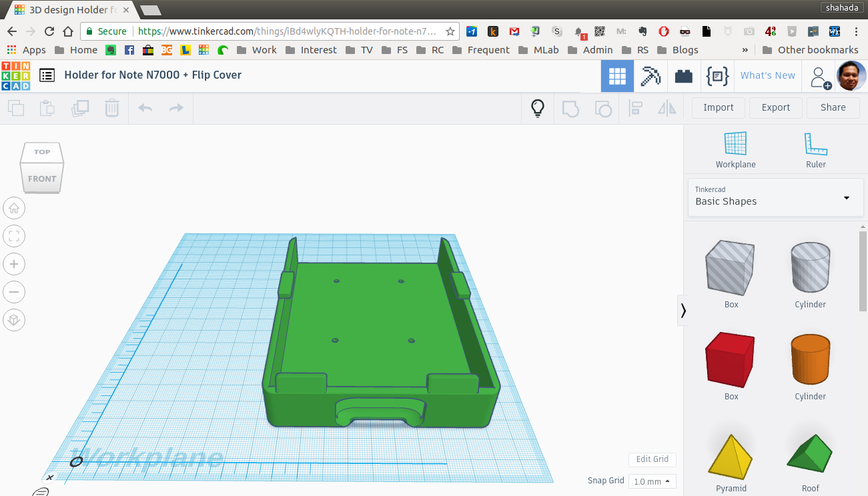Zoom in with the plus icon

[13, 264]
